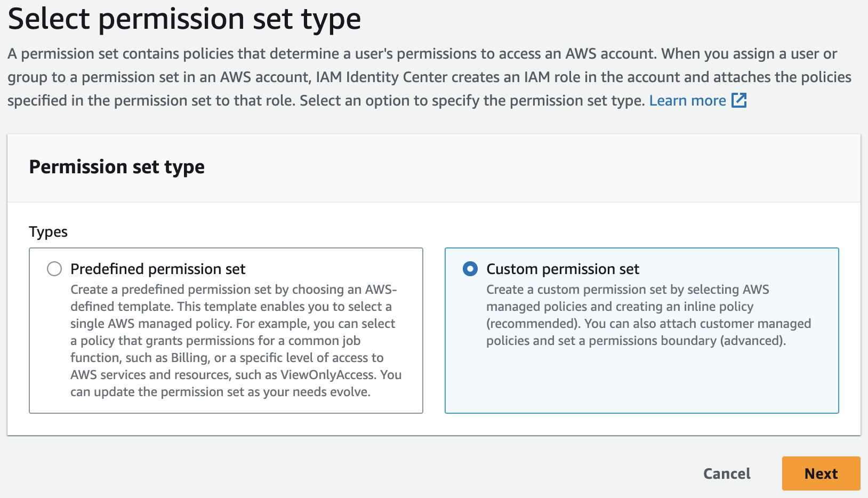Cancel the permission set creation
The height and width of the screenshot is (498, 868).
(x=727, y=473)
